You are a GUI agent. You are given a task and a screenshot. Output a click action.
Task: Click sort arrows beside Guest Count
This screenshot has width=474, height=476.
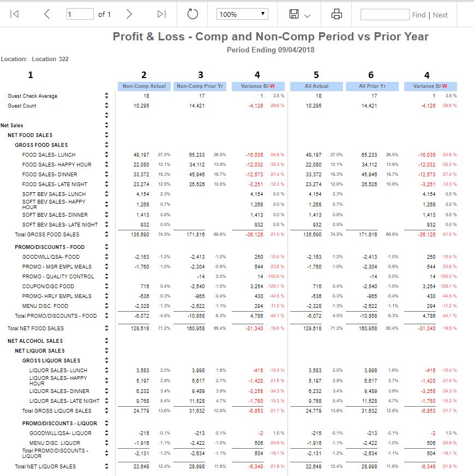tap(106, 106)
